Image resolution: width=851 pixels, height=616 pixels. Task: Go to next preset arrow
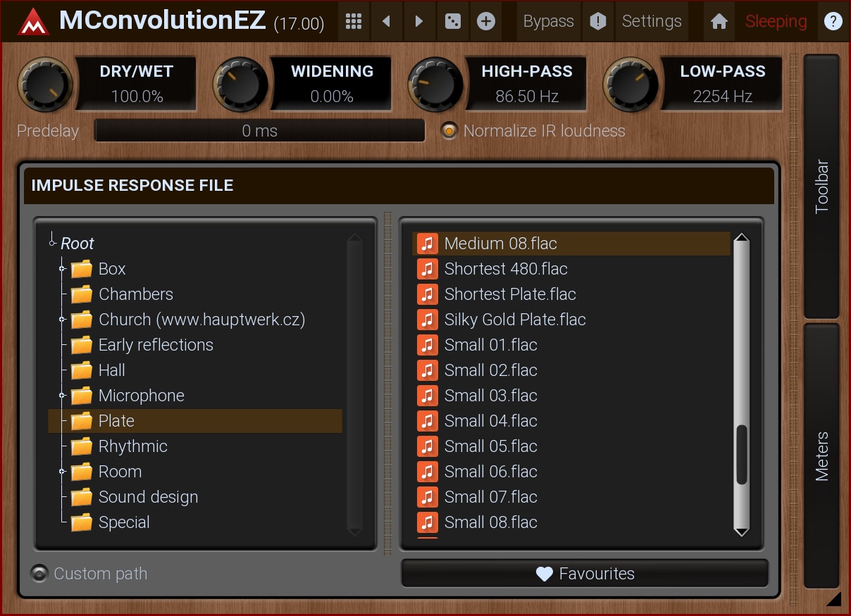(419, 22)
